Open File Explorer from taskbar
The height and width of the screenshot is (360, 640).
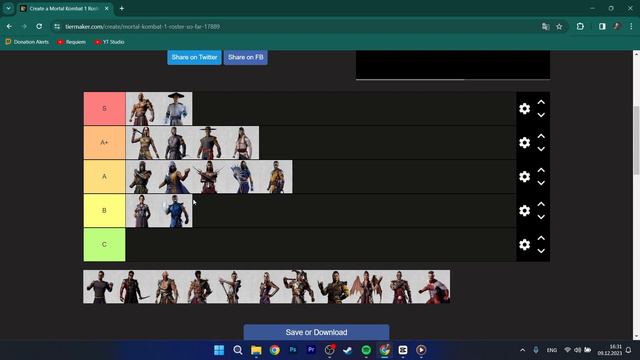[x=256, y=350]
